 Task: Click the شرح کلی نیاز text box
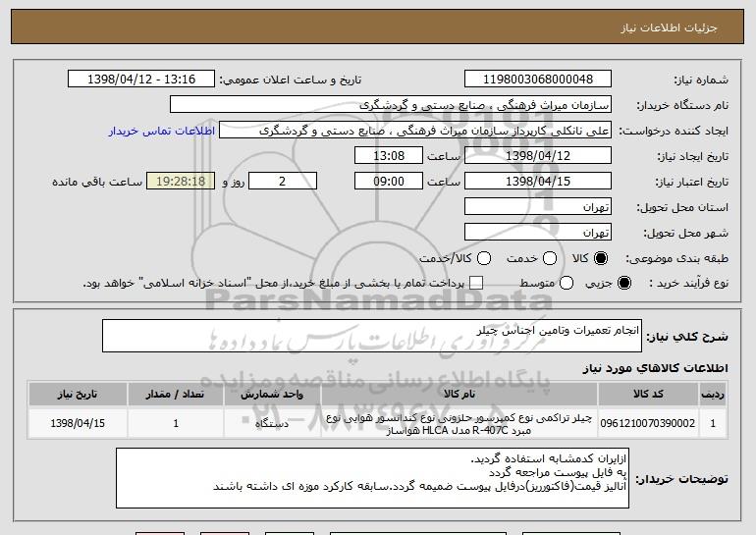pyautogui.click(x=372, y=336)
